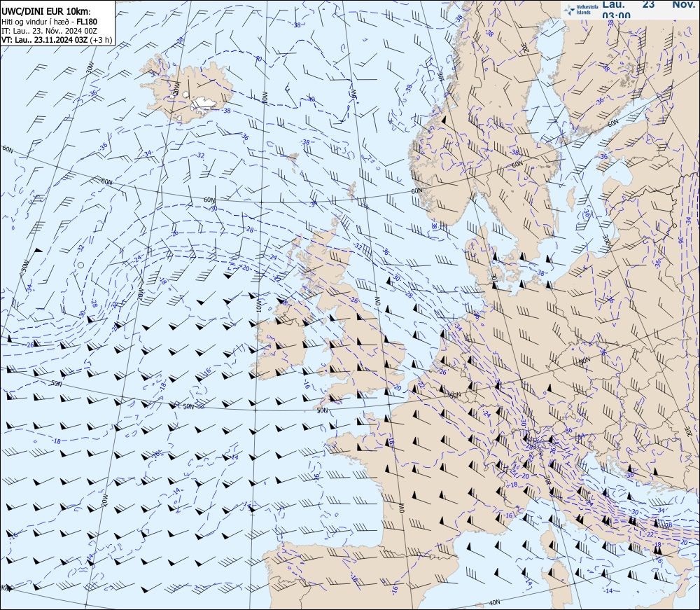Click the 'Lau.' day label in header
Viewport: 700px width, 610px height.
pyautogui.click(x=614, y=4)
